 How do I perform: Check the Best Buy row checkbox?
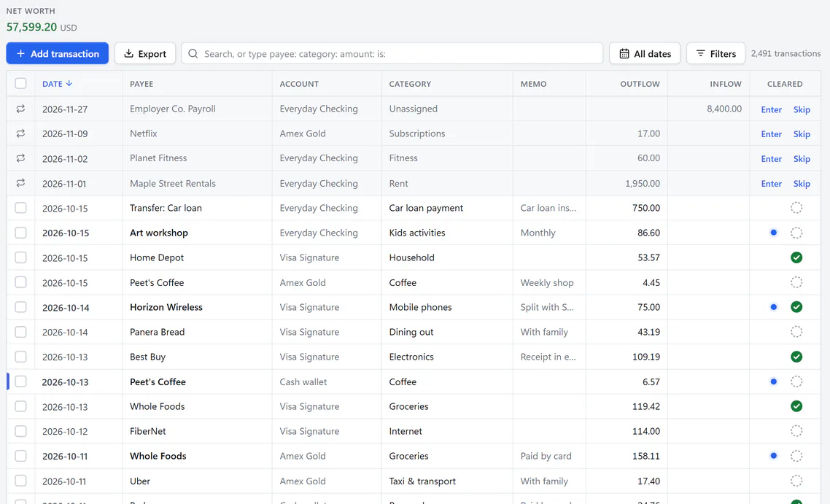coord(20,357)
